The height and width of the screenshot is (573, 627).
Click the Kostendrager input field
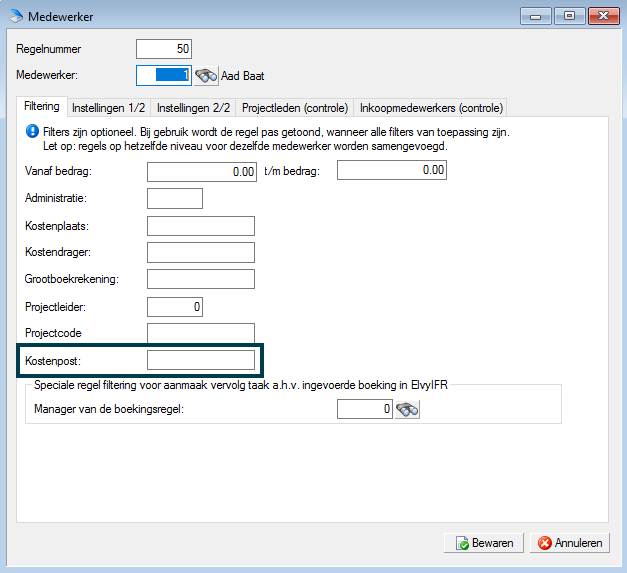pos(201,252)
